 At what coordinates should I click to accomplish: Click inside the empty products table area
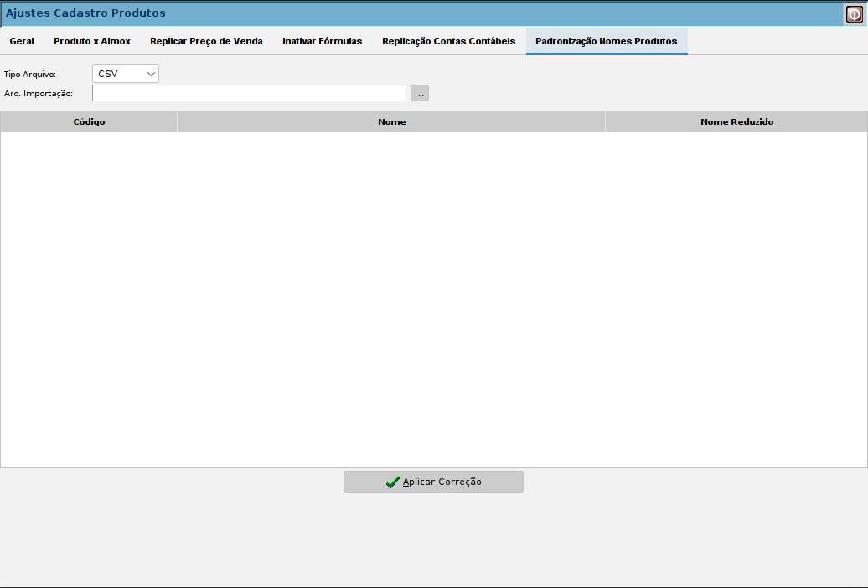[434, 299]
